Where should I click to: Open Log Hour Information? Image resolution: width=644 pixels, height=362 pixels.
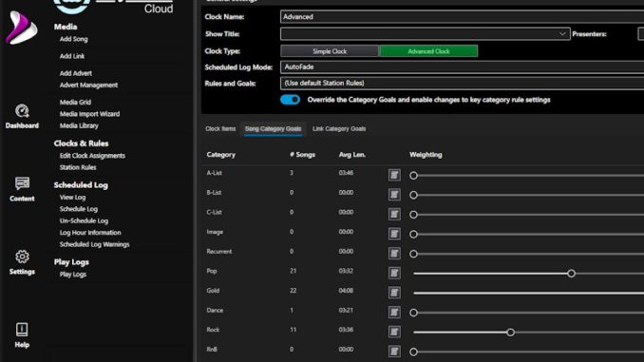pos(90,233)
